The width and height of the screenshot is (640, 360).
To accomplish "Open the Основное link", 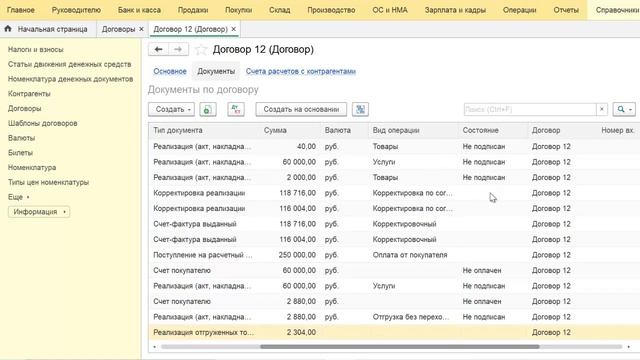I will 170,71.
